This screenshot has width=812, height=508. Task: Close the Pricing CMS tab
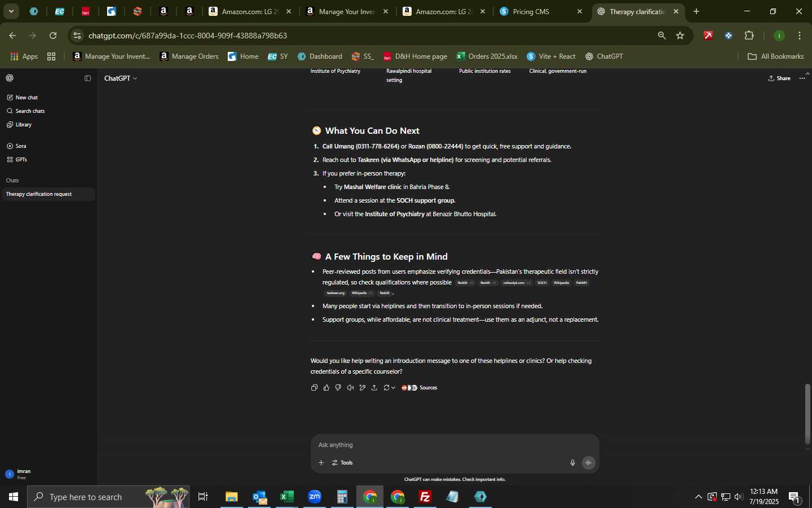(x=580, y=11)
